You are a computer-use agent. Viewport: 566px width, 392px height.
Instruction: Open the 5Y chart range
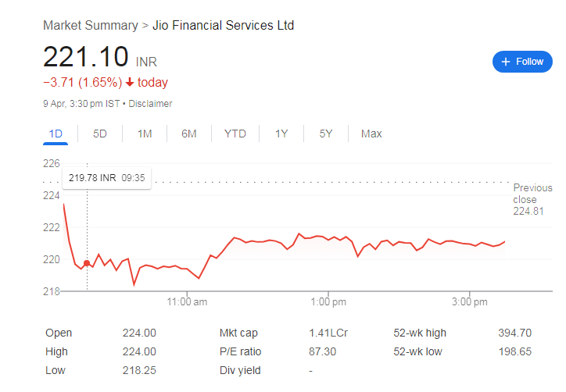326,134
